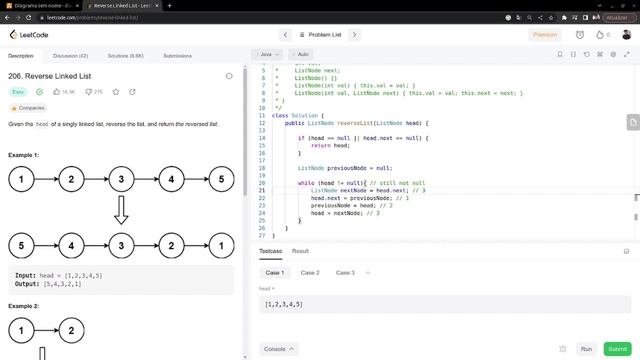
Task: Click the browser address bar
Action: point(269,18)
